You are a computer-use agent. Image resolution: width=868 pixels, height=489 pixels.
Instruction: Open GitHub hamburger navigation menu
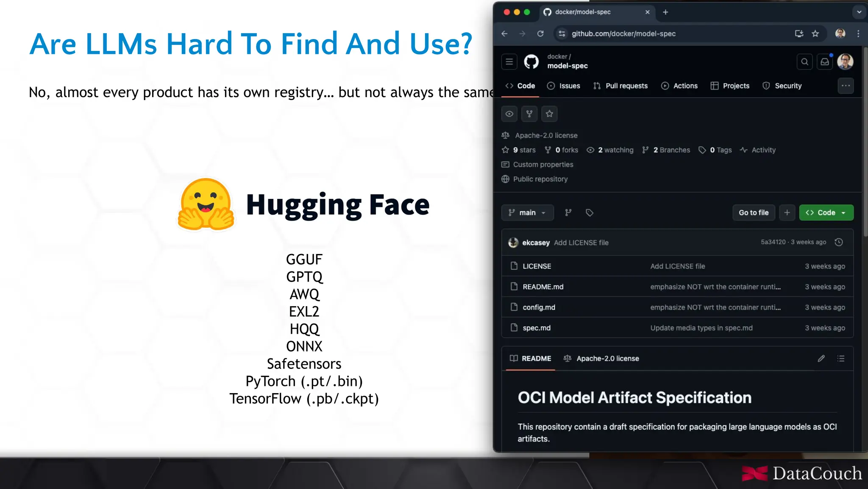pyautogui.click(x=509, y=62)
